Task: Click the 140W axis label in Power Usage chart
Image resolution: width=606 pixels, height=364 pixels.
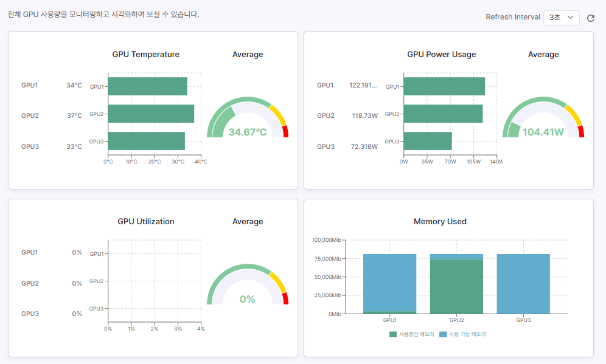Action: pyautogui.click(x=496, y=162)
